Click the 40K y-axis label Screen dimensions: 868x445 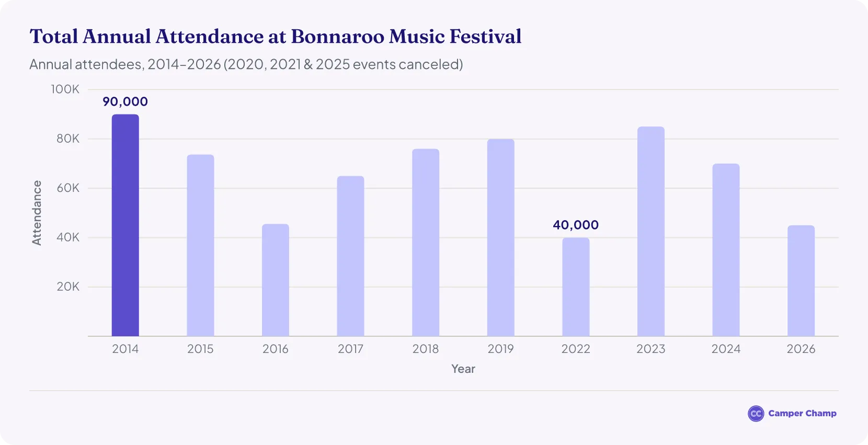68,237
